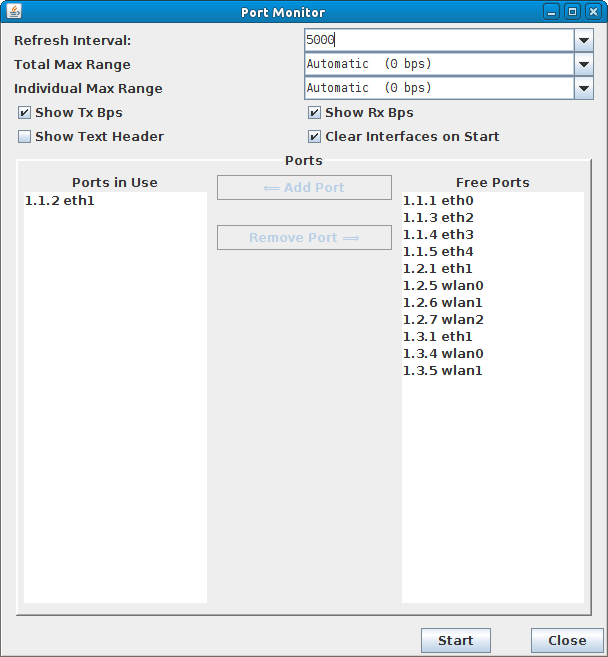Open Individual Max Range combo box arrow
Image resolution: width=608 pixels, height=657 pixels.
pos(584,88)
